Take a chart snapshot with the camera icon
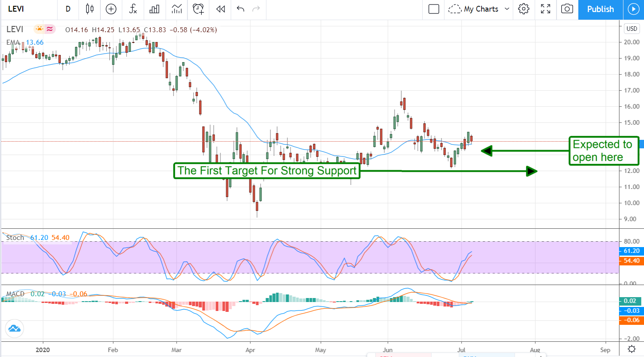 point(567,9)
